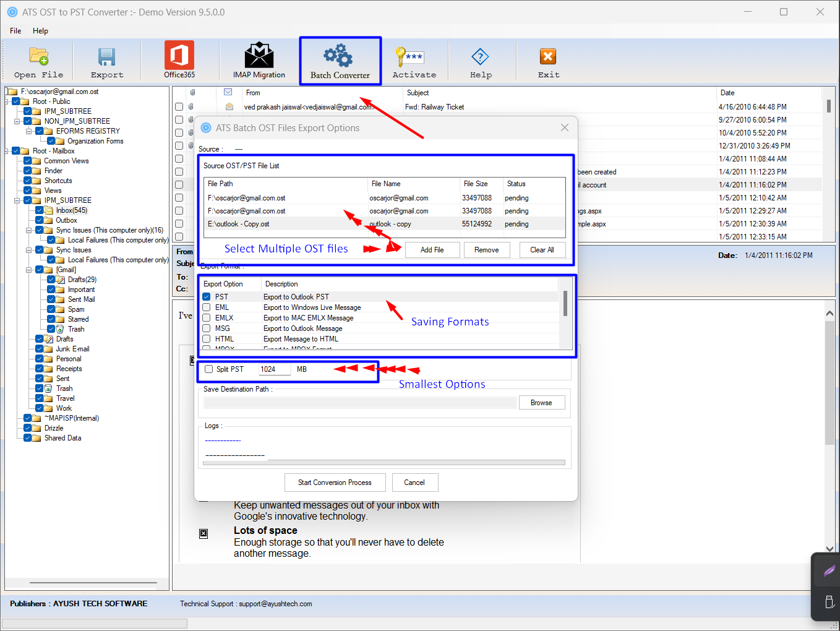Click the purple feather overlay icon

coord(829,571)
